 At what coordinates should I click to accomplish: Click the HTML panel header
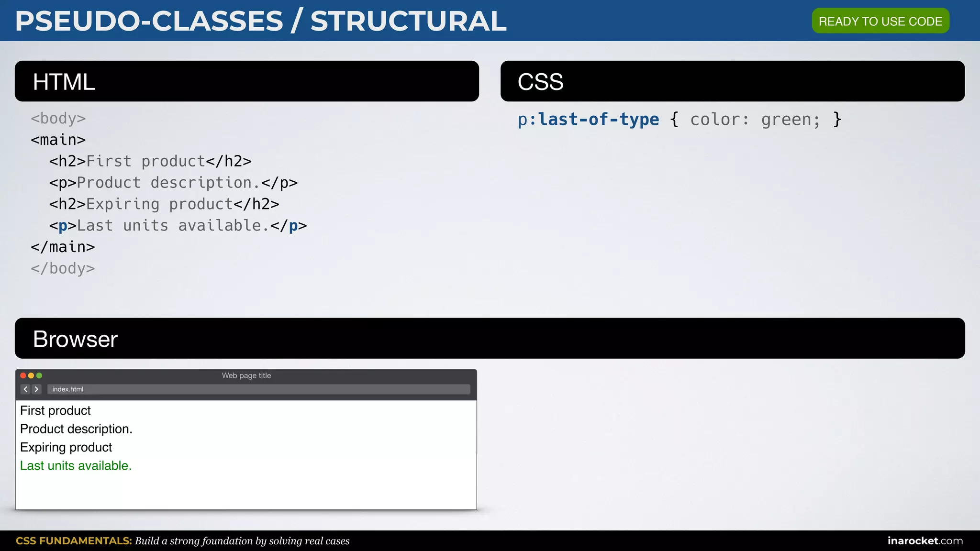click(246, 81)
